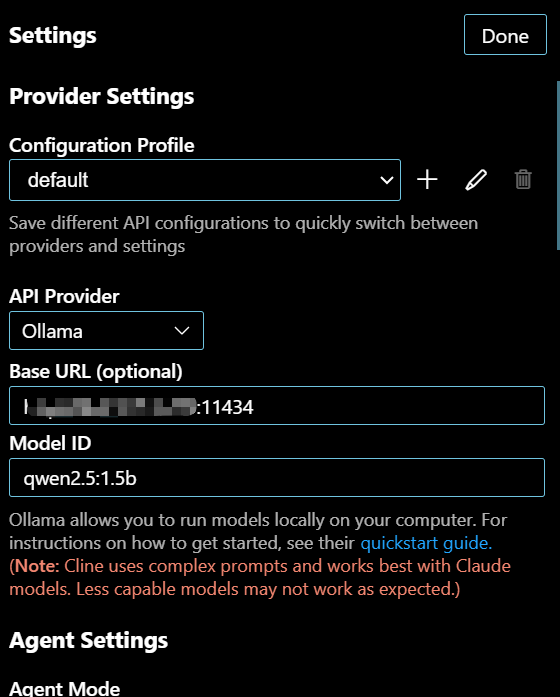Click the Provider Settings heading
The image size is (560, 697).
102,96
